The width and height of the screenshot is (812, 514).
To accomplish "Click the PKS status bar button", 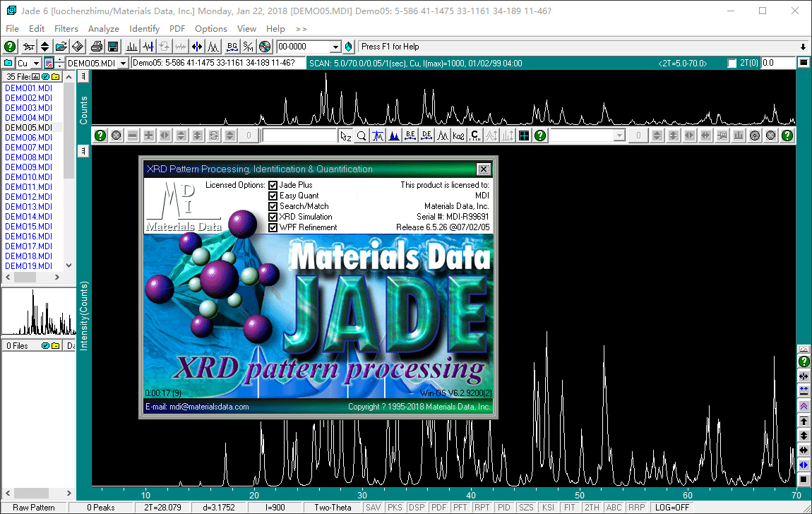I will [x=395, y=508].
